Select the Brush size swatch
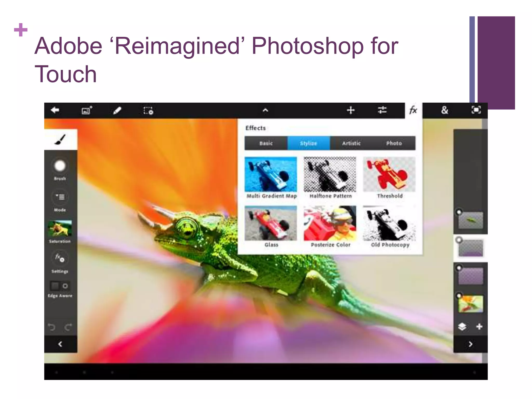 (60, 166)
